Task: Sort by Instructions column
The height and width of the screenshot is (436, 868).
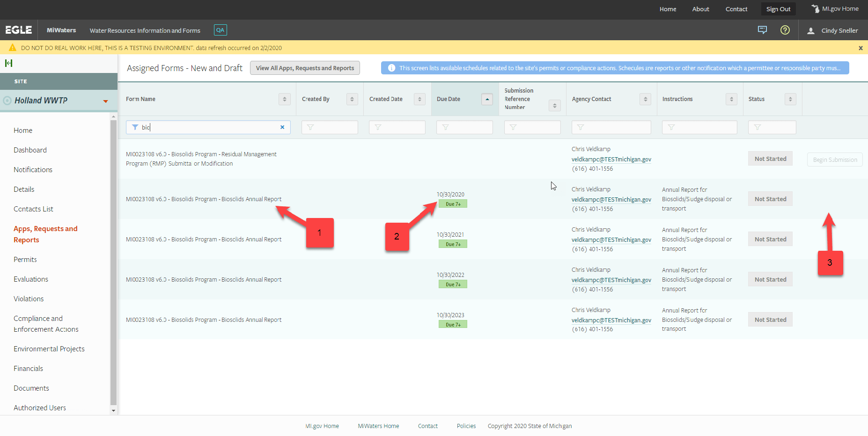Action: click(731, 99)
